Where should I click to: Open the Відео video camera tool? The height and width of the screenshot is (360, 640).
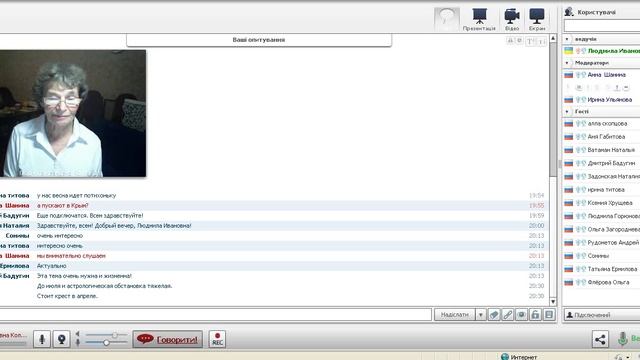coord(512,20)
